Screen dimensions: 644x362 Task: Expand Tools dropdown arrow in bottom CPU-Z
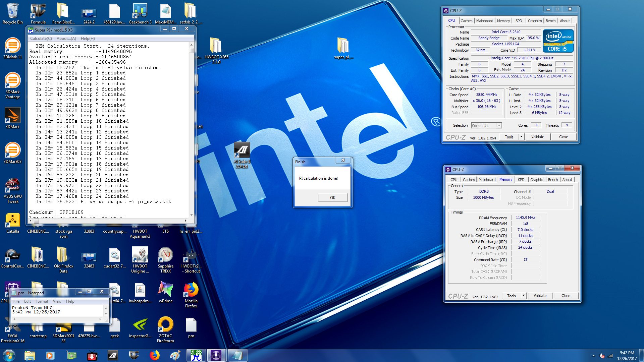point(524,296)
